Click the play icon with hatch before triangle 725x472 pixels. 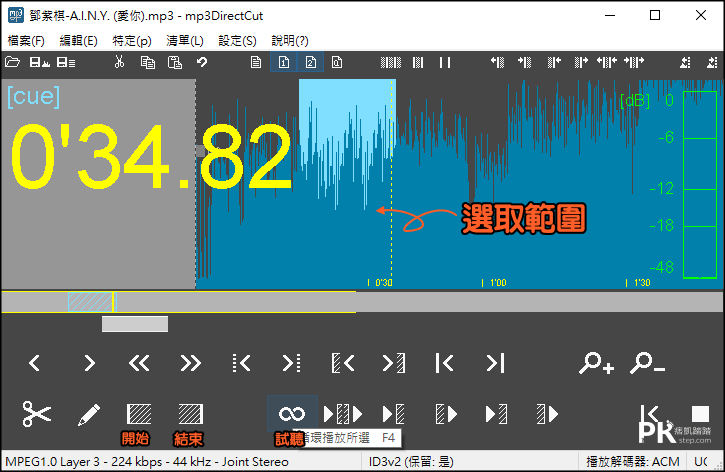point(446,414)
